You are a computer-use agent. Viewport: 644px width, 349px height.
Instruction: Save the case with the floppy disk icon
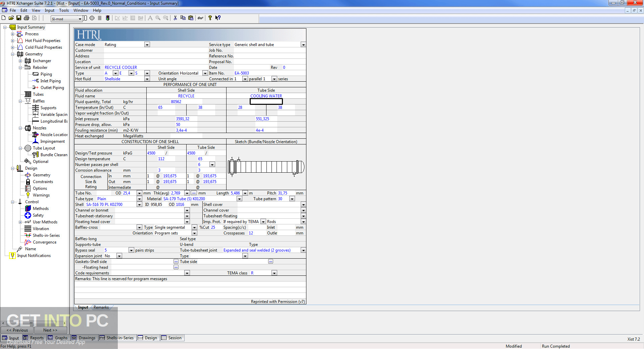click(x=19, y=18)
